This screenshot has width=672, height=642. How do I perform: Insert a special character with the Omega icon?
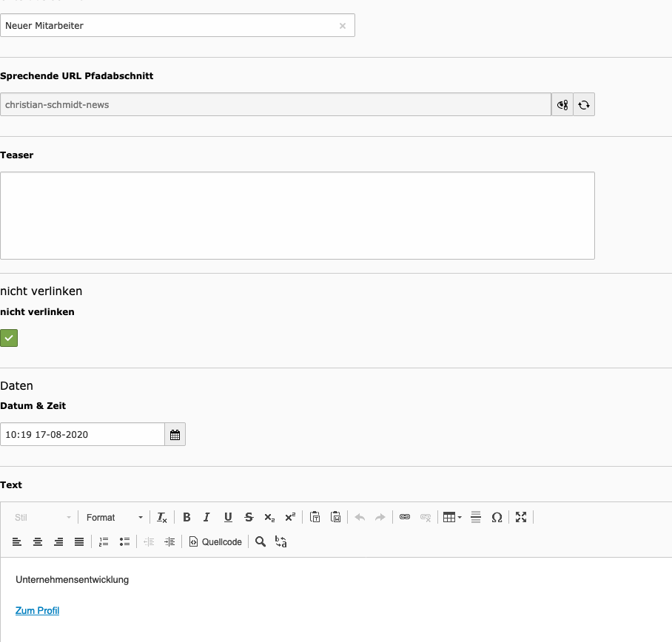coord(497,518)
